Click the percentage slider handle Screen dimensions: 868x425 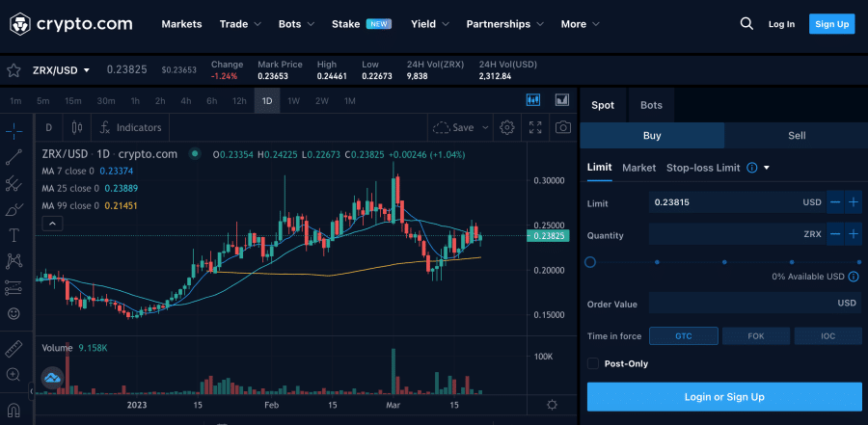click(590, 262)
